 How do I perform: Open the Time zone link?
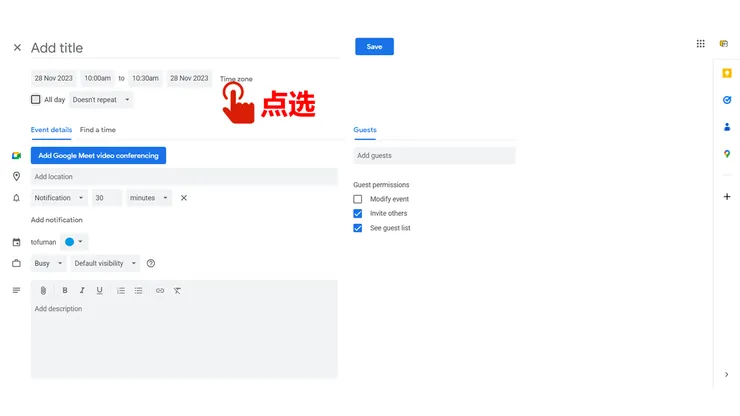coord(236,79)
